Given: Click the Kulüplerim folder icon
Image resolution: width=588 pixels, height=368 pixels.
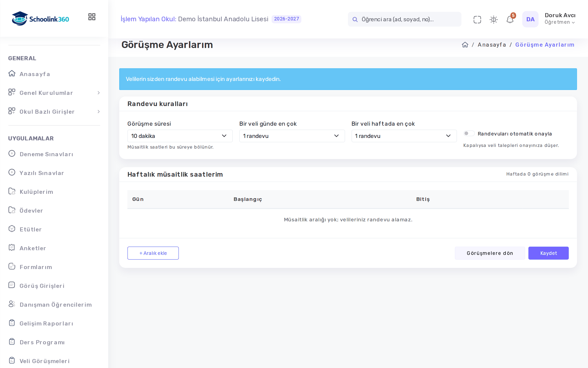Looking at the screenshot, I should click(x=12, y=191).
